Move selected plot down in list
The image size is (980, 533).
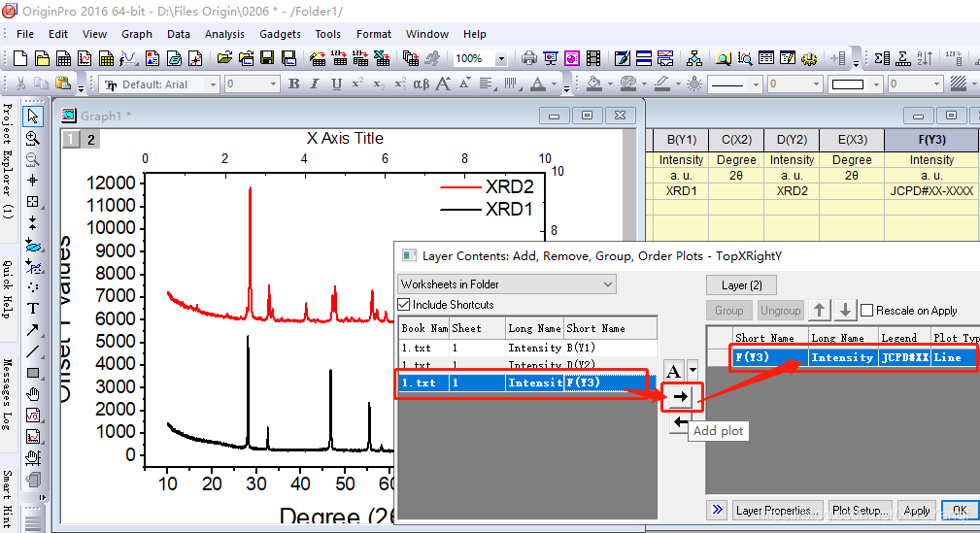(x=845, y=310)
